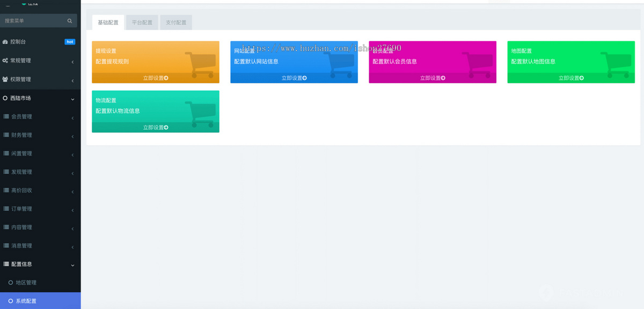The width and height of the screenshot is (644, 309).
Task: Click the blue hot badge on 控制台
Action: click(x=70, y=42)
